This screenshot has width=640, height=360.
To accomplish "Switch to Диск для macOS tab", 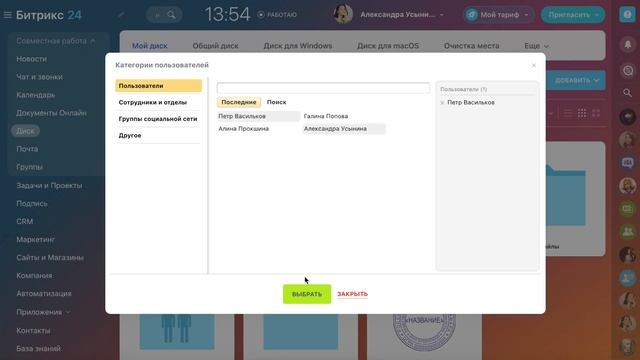I will (388, 46).
